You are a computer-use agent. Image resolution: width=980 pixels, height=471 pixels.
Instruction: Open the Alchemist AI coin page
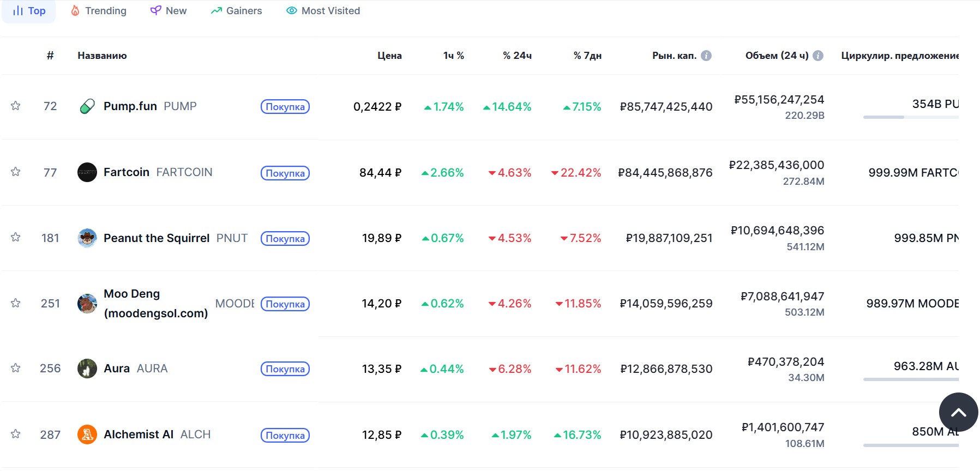coord(139,434)
